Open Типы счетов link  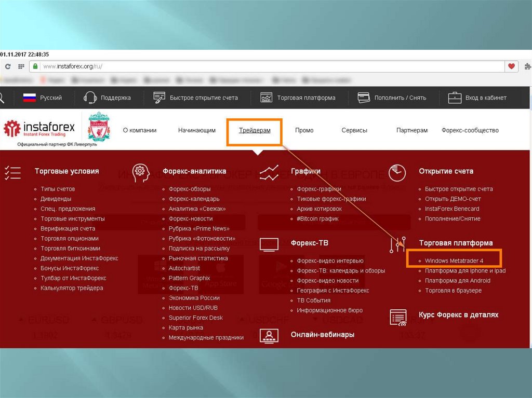[x=58, y=189]
